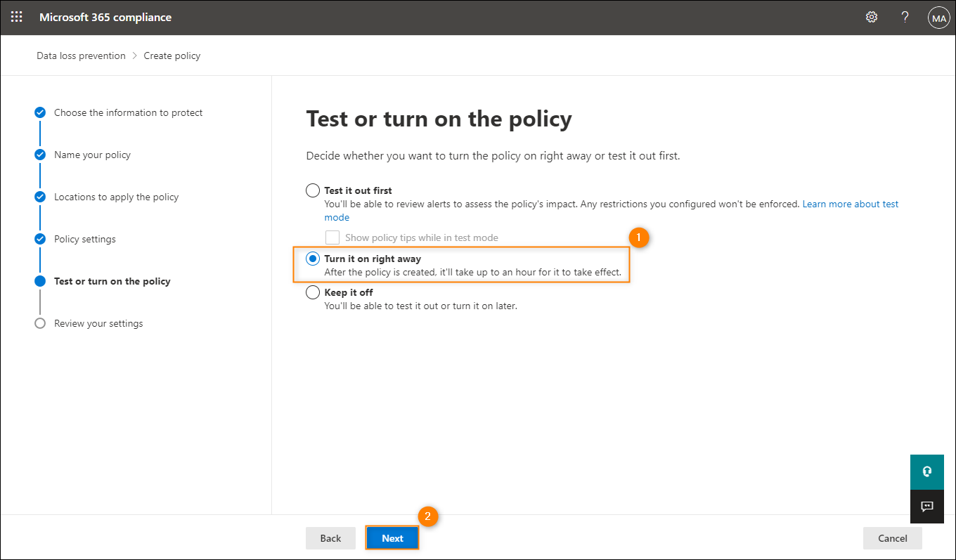The width and height of the screenshot is (956, 560).
Task: Select the Test it out first option
Action: 313,190
